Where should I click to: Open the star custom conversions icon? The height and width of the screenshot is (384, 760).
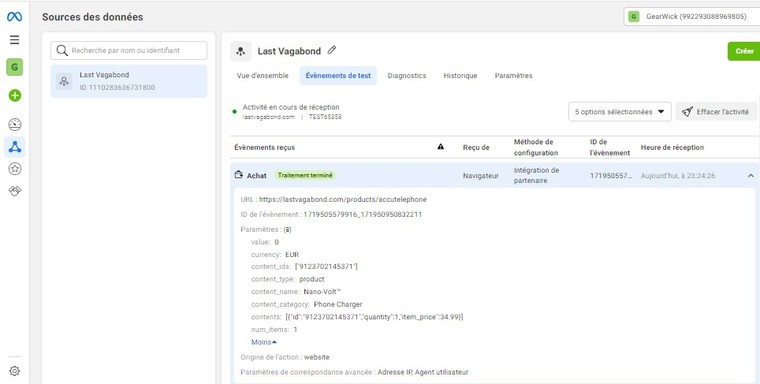click(15, 169)
